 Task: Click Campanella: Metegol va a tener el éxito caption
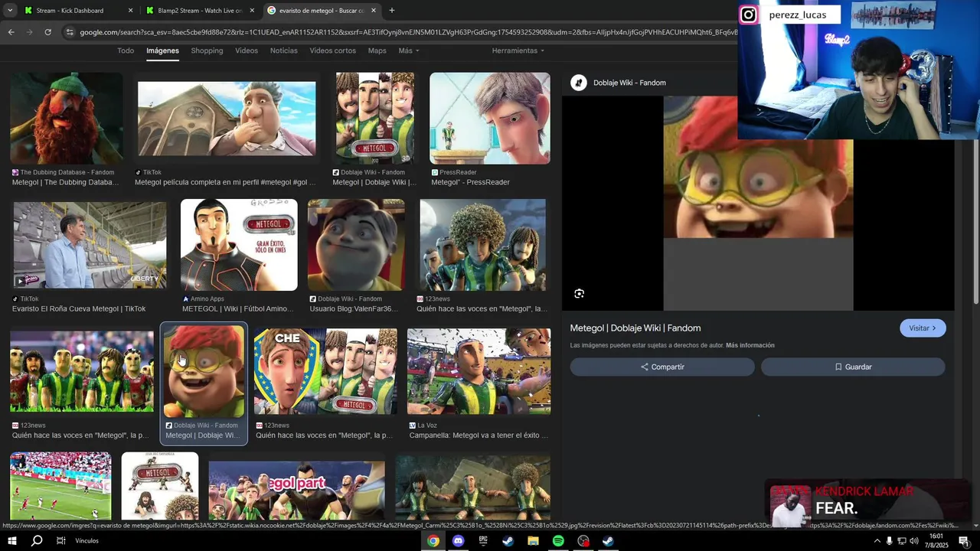point(479,435)
